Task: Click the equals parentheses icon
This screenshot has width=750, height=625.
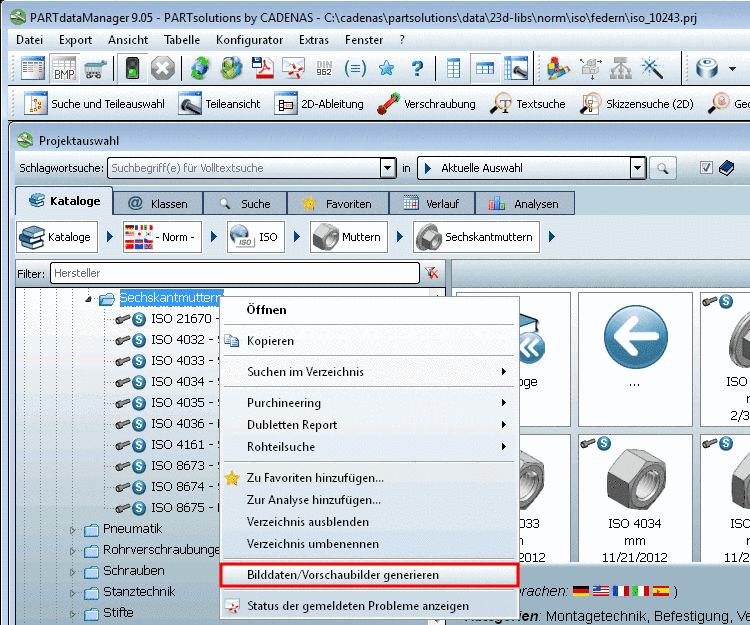Action: pos(355,68)
